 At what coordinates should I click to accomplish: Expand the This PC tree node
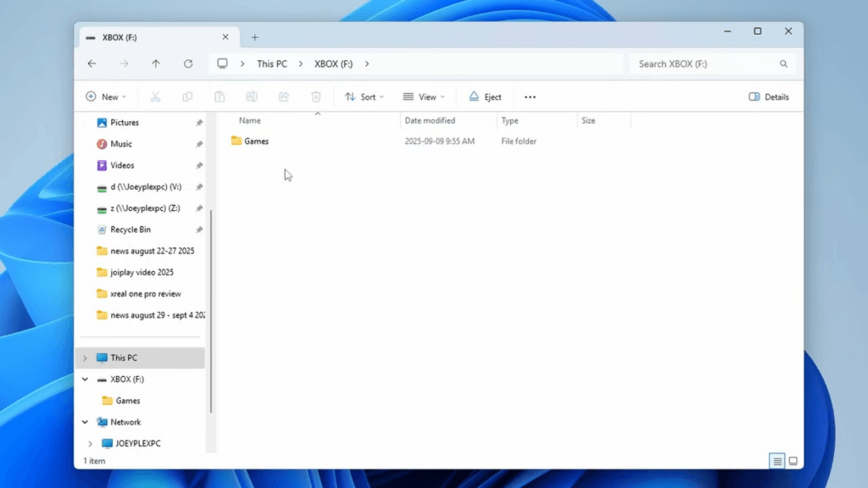click(x=85, y=358)
